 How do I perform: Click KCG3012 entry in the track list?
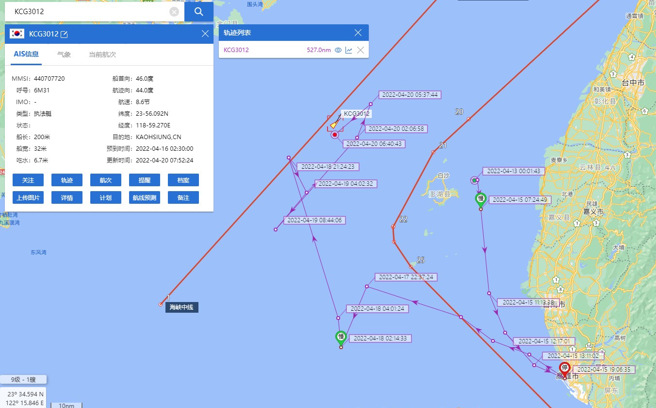coord(236,50)
